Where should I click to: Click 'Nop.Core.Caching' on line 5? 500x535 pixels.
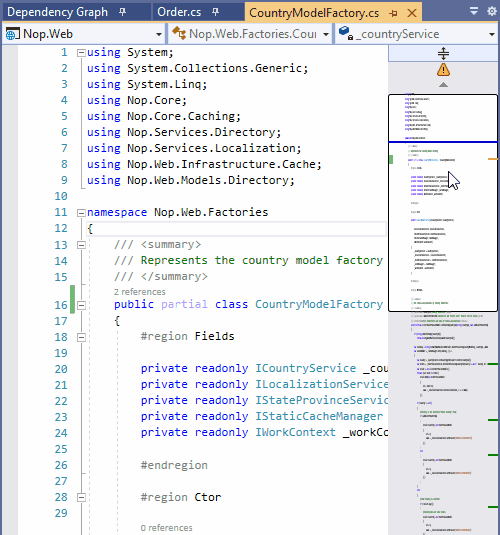click(181, 116)
